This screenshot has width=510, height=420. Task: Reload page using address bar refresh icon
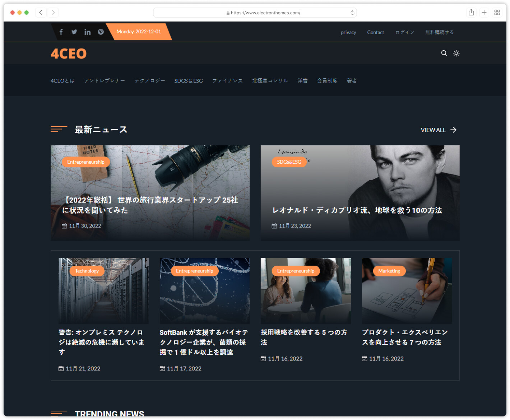pos(352,13)
